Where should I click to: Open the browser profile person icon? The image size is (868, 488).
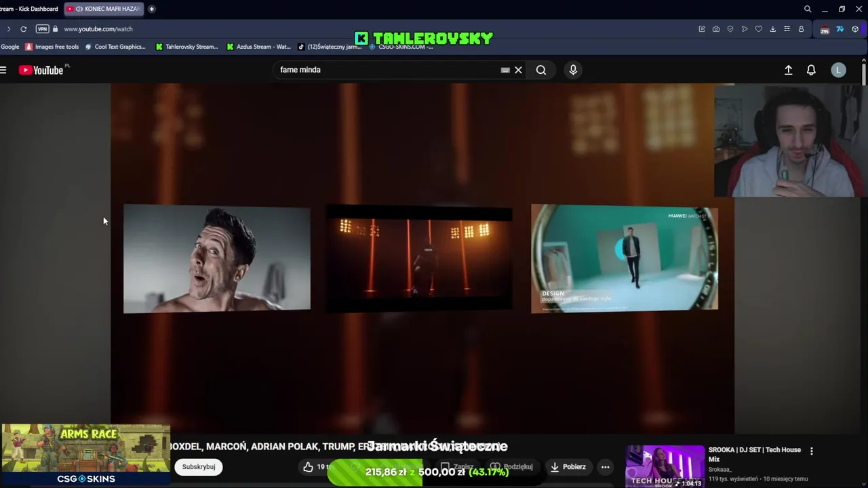point(801,29)
